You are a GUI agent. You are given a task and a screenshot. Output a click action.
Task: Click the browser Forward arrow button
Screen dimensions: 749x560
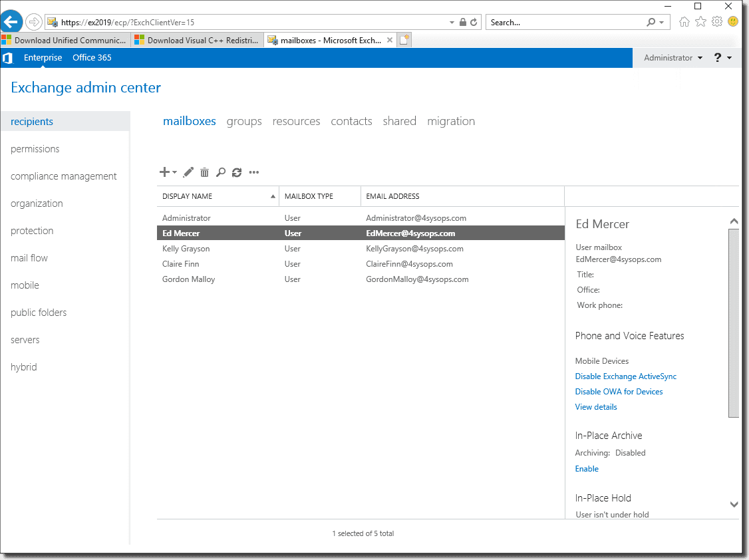tap(33, 22)
